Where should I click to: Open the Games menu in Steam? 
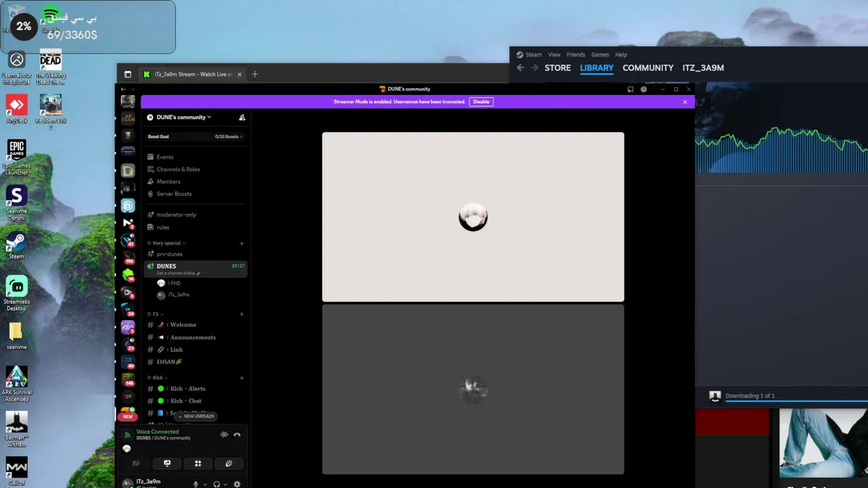600,54
